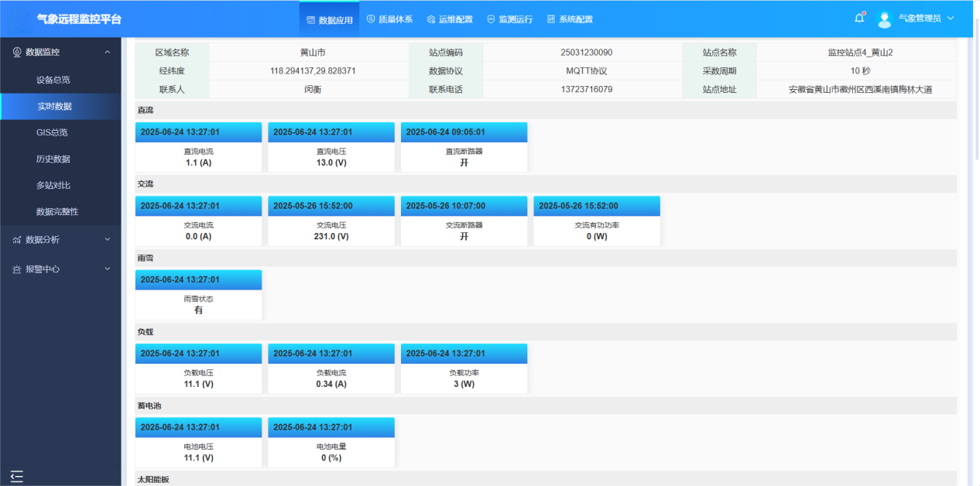Click the 报警中心 alarm icon in sidebar
This screenshot has height=486, width=980.
[17, 269]
